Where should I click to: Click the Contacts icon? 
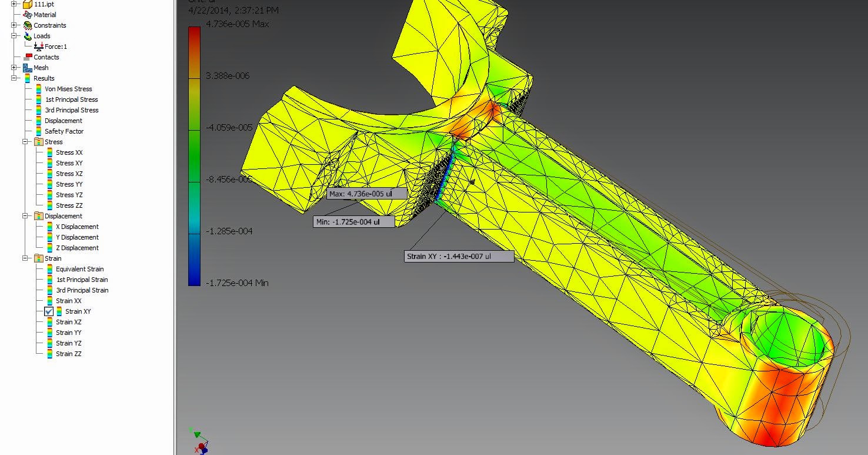pos(28,57)
